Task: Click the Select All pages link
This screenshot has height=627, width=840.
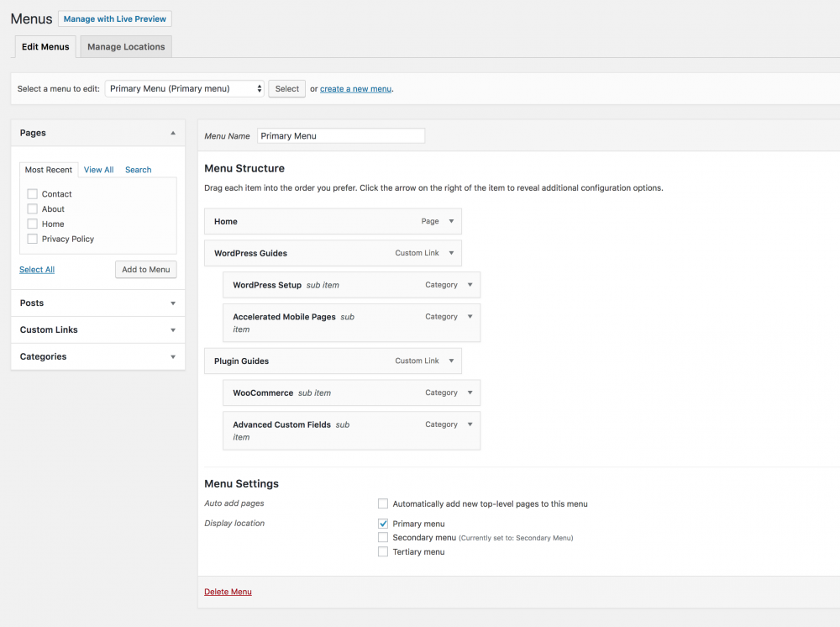Action: (37, 270)
